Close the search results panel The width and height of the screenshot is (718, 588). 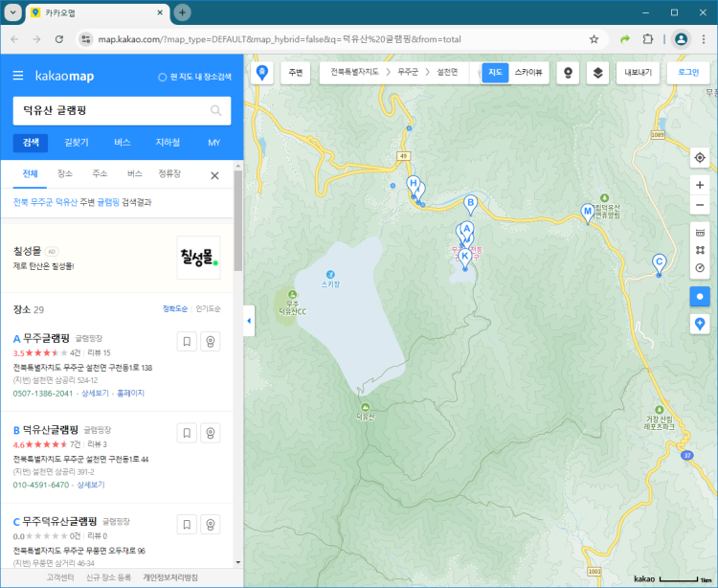pyautogui.click(x=214, y=175)
